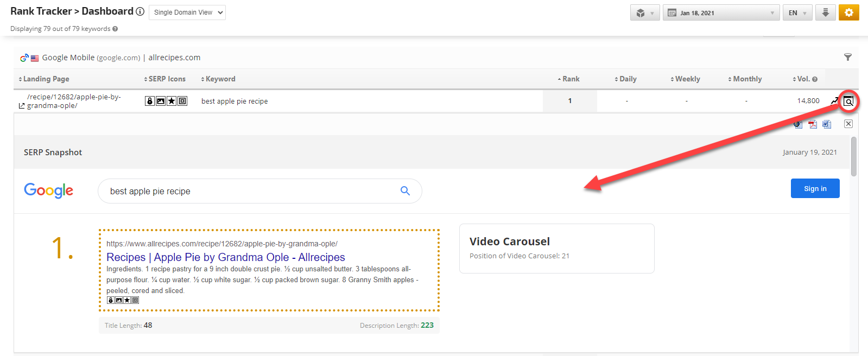Sort by the Keyword column header
This screenshot has width=868, height=356.
pyautogui.click(x=220, y=79)
